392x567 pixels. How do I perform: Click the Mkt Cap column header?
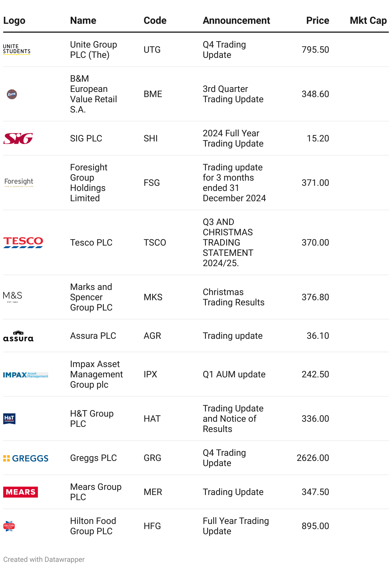coord(368,21)
